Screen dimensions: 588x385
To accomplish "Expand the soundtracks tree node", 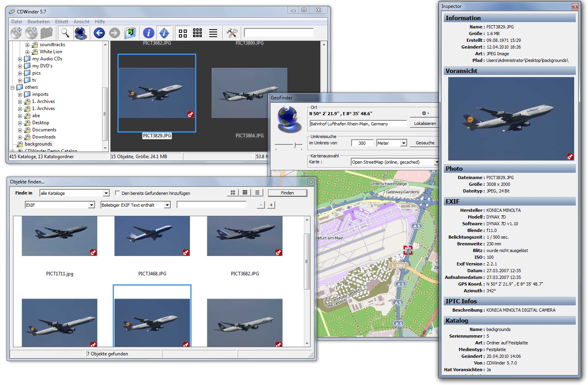I will [27, 45].
